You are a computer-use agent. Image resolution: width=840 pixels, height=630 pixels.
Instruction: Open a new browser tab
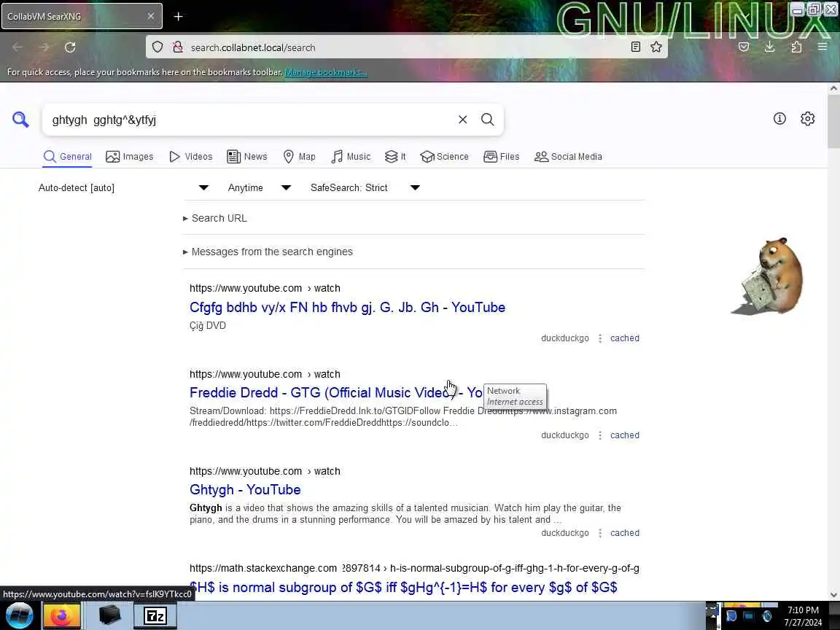179,17
